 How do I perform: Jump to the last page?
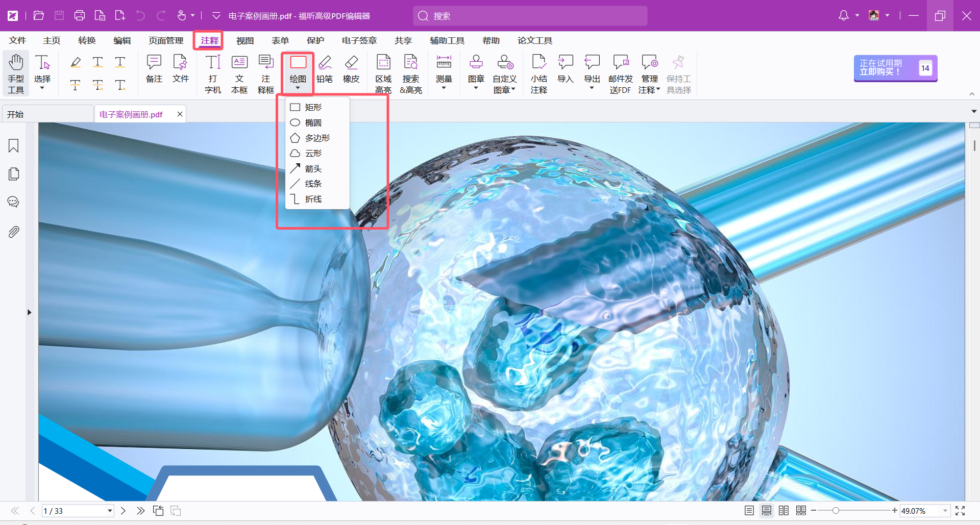pyautogui.click(x=140, y=511)
